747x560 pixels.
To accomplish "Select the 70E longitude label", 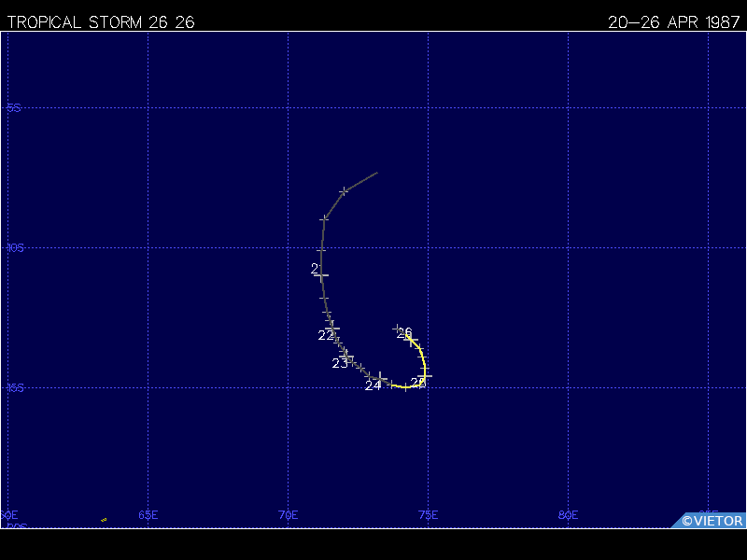I will 288,515.
